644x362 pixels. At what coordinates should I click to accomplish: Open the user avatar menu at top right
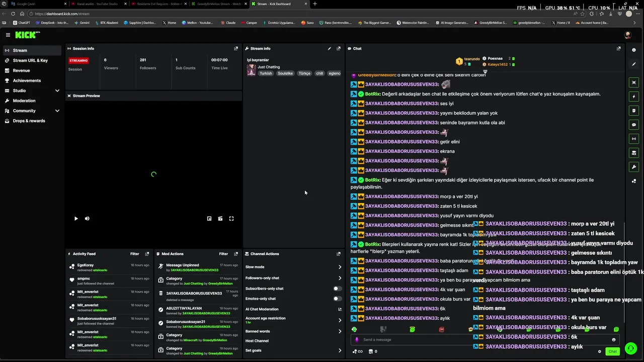tap(627, 35)
